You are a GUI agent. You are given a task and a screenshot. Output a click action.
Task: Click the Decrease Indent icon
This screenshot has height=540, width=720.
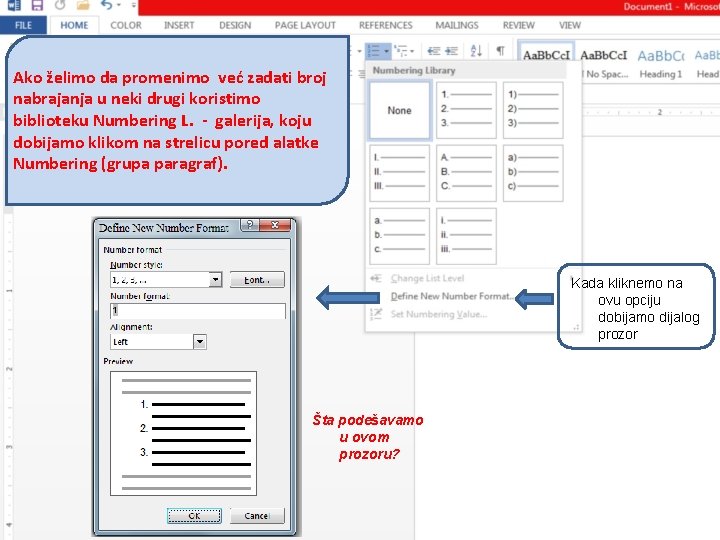pos(433,51)
